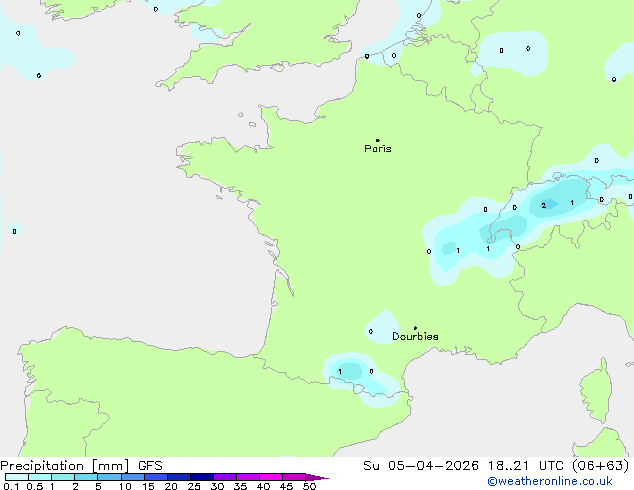Viewport: 634px width, 490px height.
Task: Select the Dourbies location label
Action: [x=415, y=336]
